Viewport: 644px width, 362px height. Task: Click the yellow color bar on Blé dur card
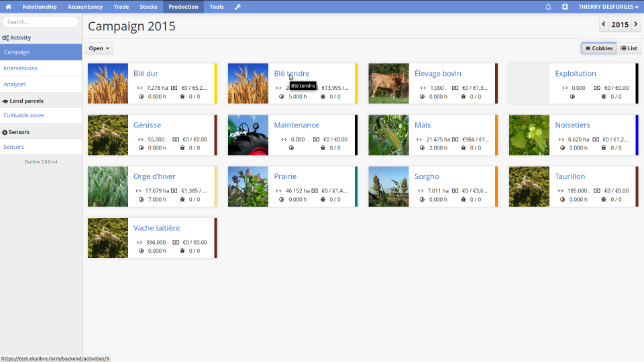[215, 83]
